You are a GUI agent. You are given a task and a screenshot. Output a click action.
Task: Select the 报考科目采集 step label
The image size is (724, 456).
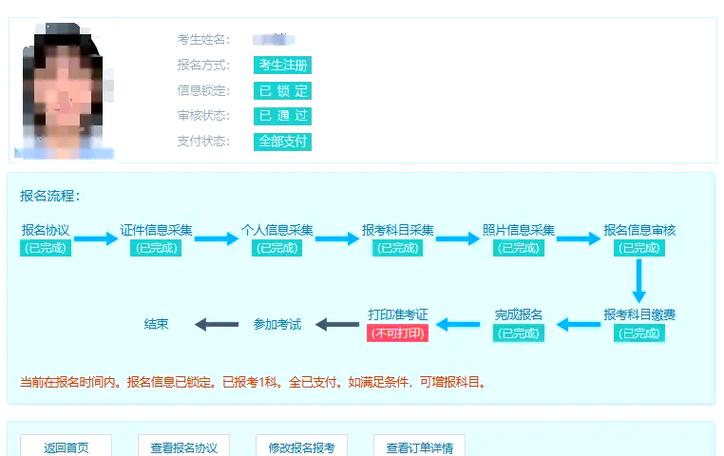398,230
